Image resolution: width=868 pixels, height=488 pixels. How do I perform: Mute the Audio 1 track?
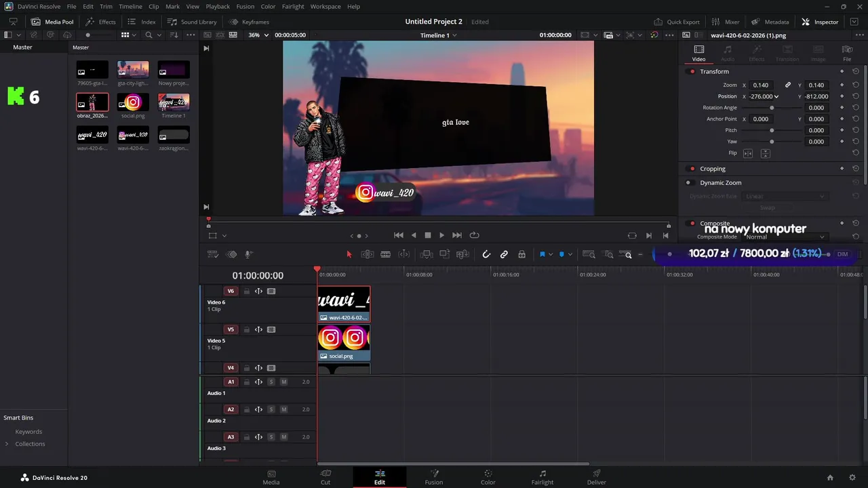tap(284, 382)
